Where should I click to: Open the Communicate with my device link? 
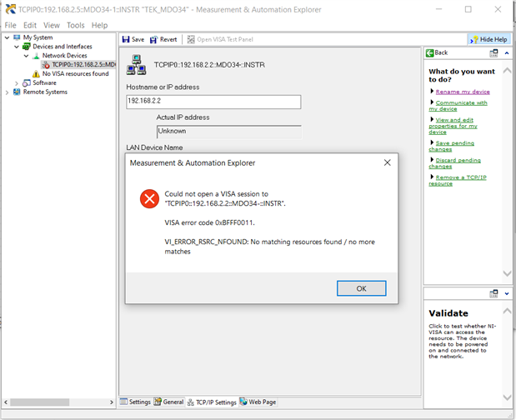[458, 106]
